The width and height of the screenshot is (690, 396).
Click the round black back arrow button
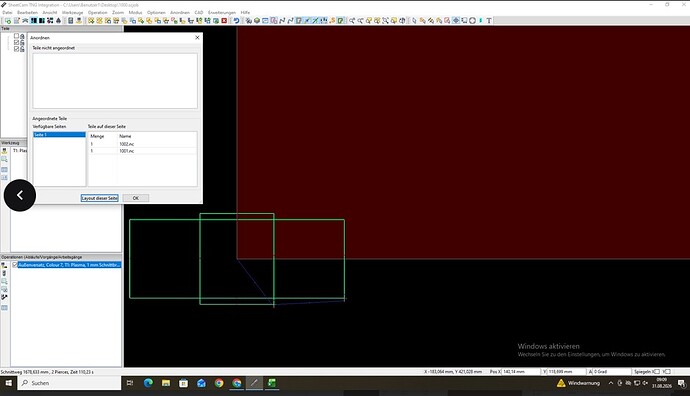coord(20,195)
